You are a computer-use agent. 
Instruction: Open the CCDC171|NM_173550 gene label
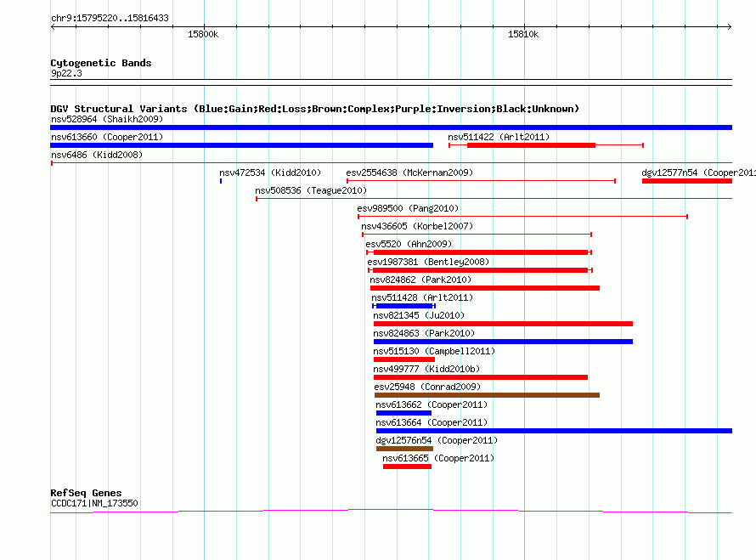pyautogui.click(x=94, y=503)
